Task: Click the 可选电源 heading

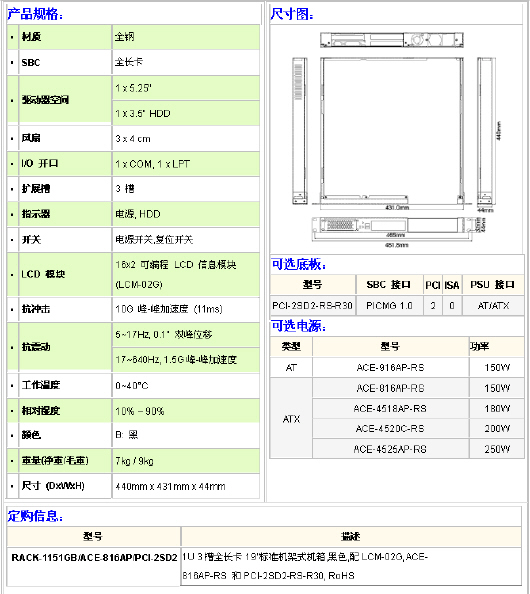Action: click(x=299, y=325)
